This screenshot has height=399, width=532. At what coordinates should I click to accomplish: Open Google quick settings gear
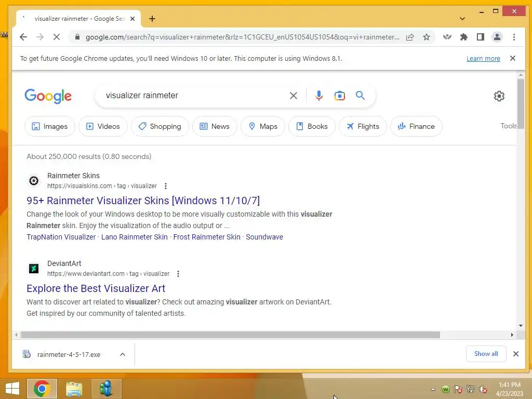499,96
